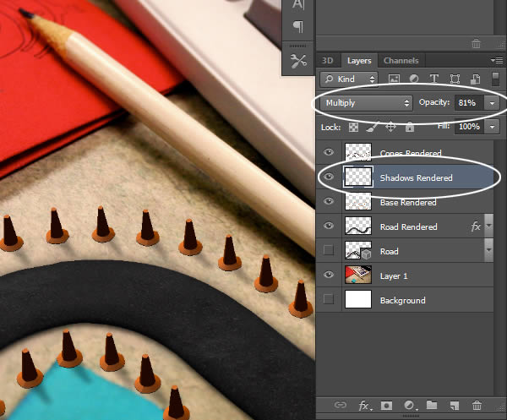Screen dimensions: 507x420
Task: Click fx badge on Road Rendered layer
Action: point(476,226)
